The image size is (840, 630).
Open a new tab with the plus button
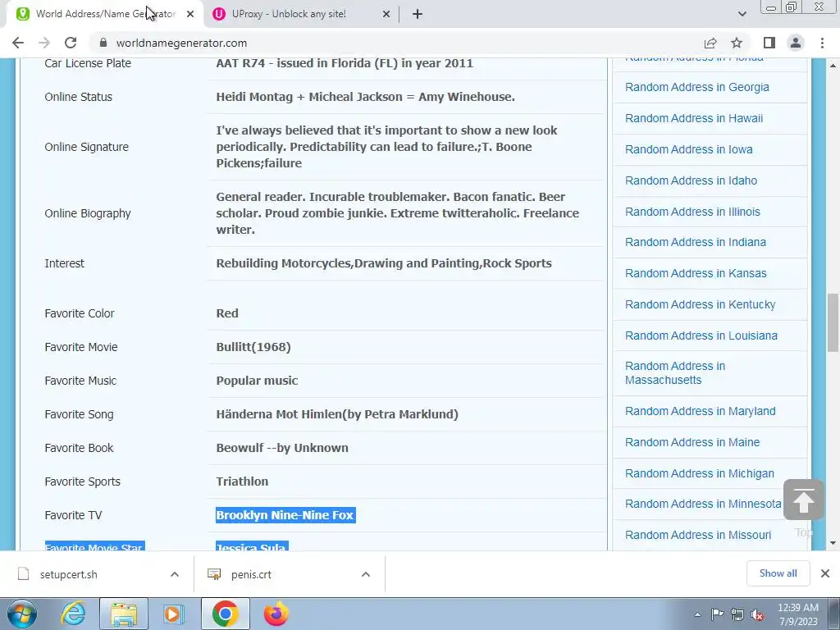tap(418, 14)
